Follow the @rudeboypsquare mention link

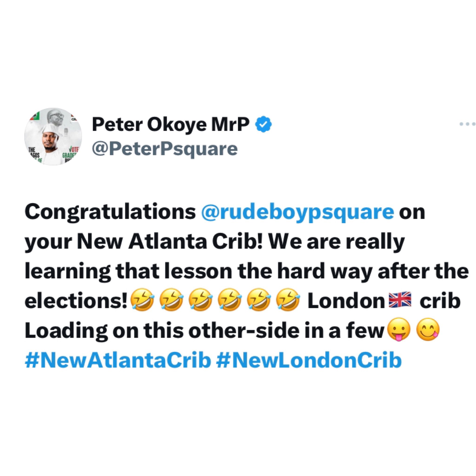click(297, 212)
